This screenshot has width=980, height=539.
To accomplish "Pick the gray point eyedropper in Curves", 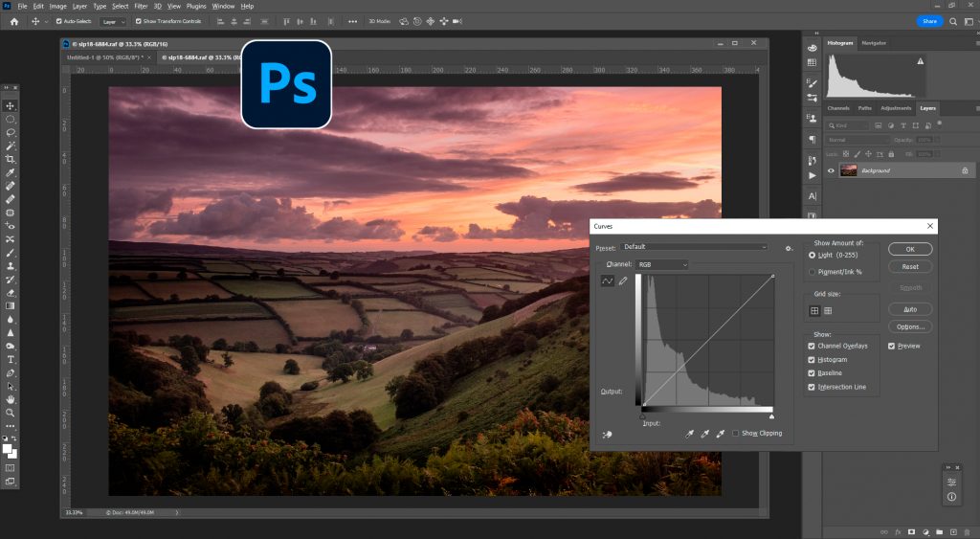I will (705, 434).
